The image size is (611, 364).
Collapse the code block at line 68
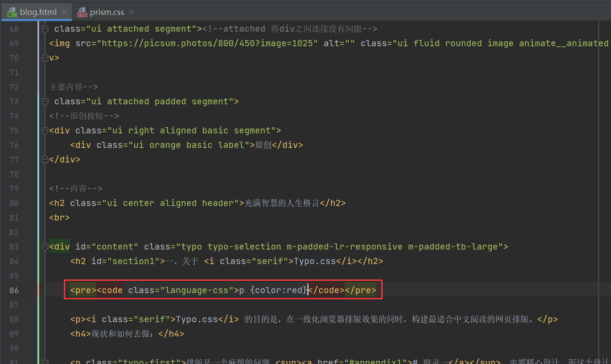coord(44,29)
